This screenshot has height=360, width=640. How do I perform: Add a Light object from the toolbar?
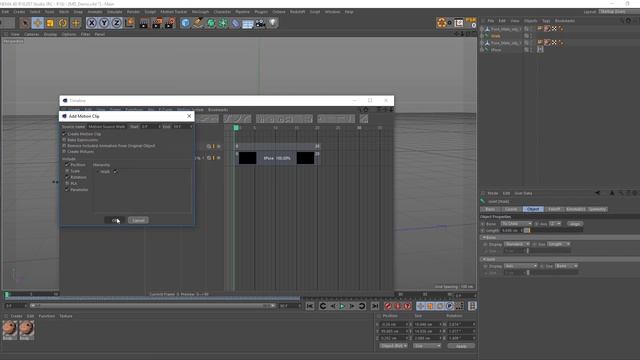273,23
